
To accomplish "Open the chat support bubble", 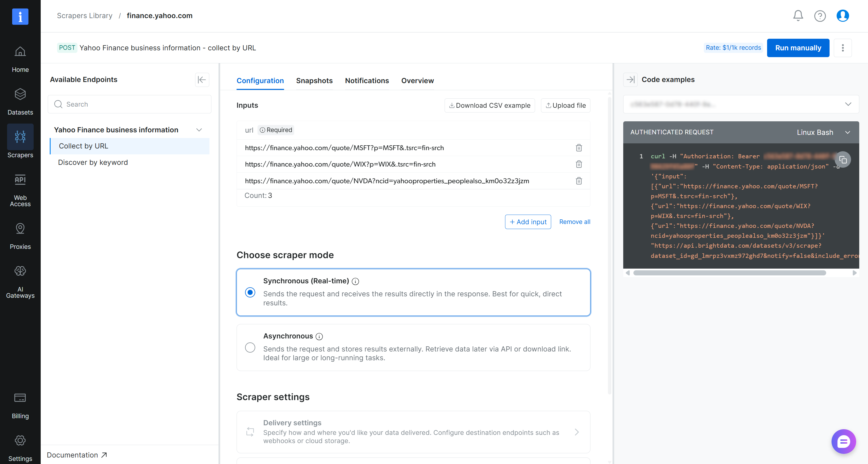I will click(843, 441).
